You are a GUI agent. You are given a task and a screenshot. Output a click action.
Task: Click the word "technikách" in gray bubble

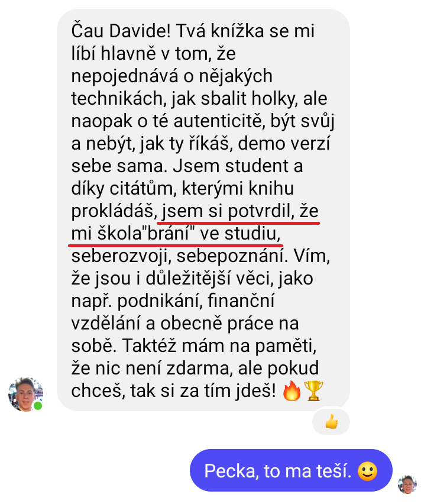(x=117, y=99)
